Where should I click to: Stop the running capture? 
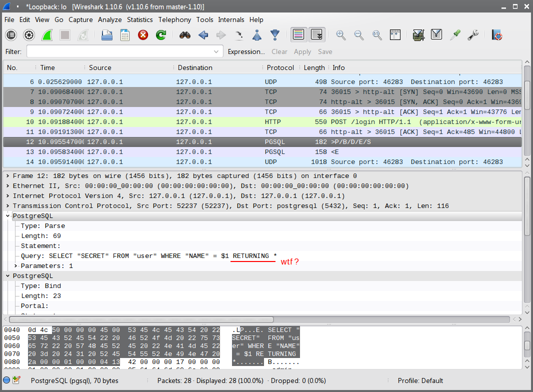pos(65,34)
